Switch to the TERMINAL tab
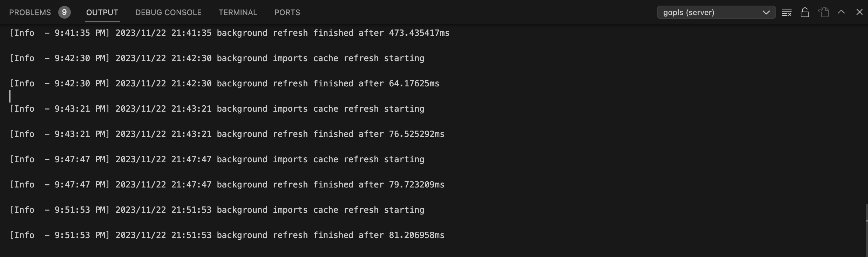The image size is (868, 257). click(238, 12)
